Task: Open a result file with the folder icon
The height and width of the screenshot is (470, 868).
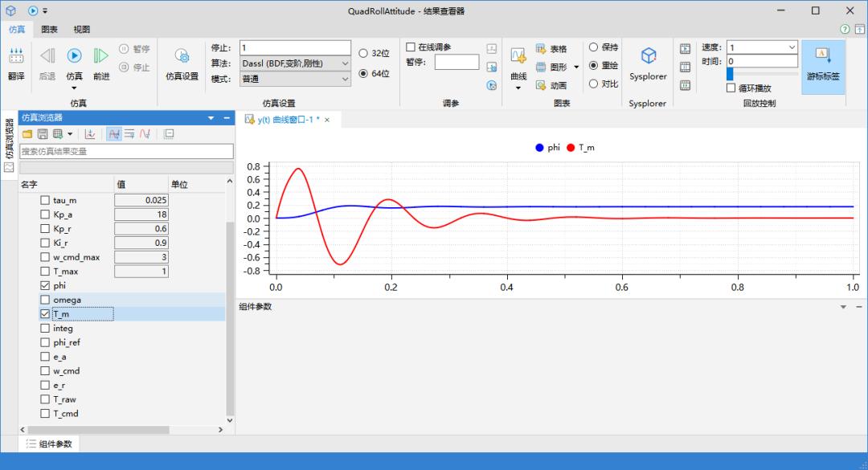Action: pyautogui.click(x=27, y=134)
